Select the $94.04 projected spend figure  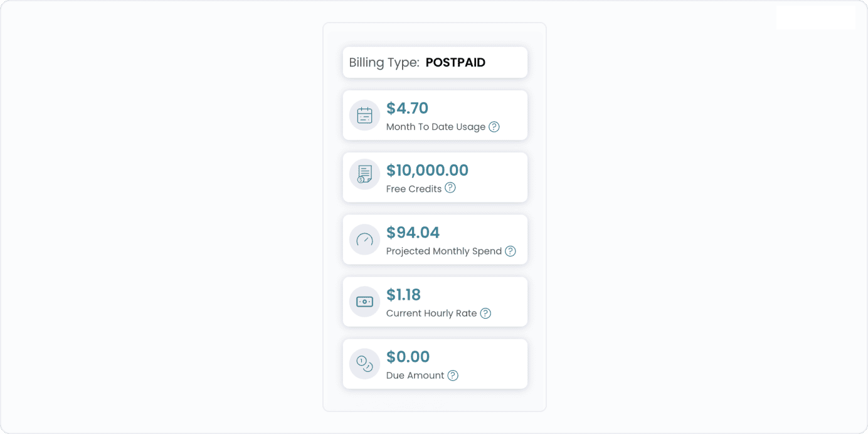[413, 232]
